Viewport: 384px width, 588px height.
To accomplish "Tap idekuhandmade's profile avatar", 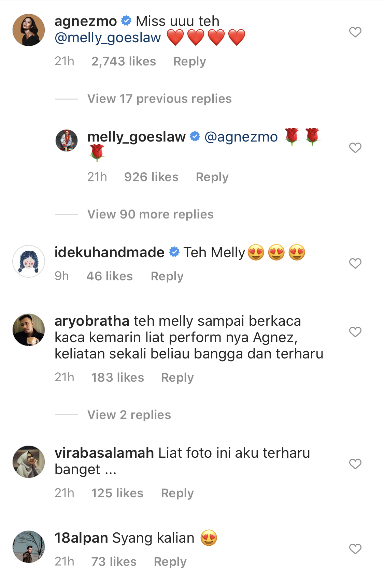I will (29, 261).
